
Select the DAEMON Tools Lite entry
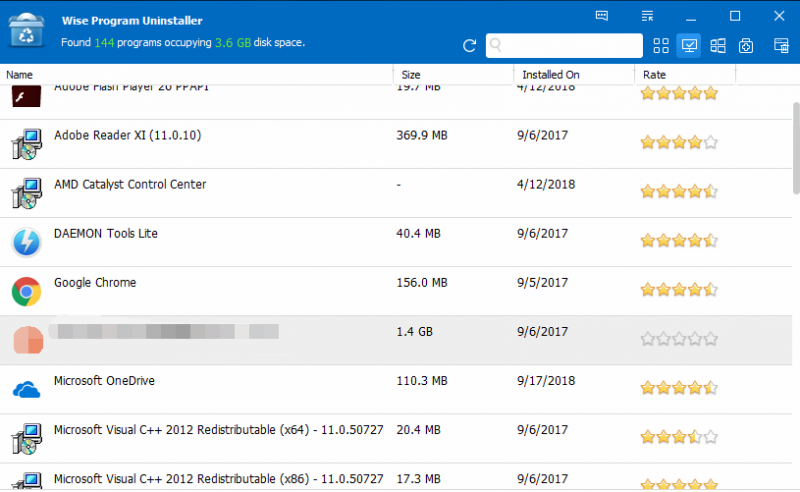point(106,233)
